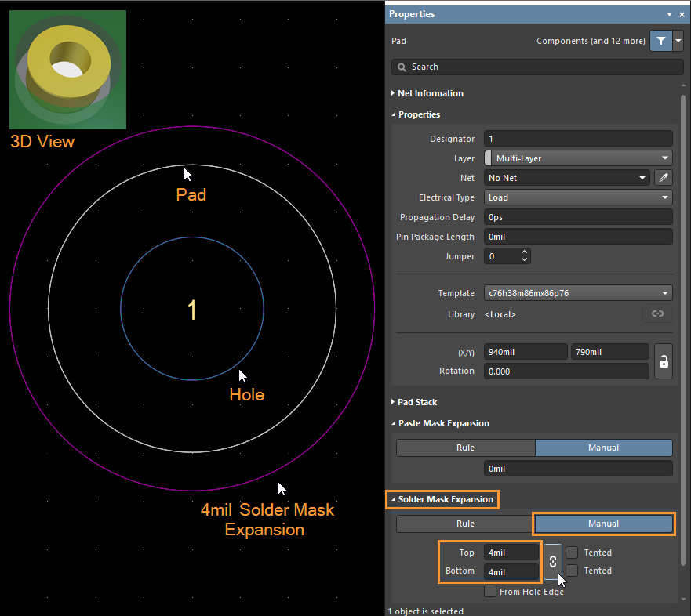The width and height of the screenshot is (691, 616).
Task: Click the filter funnel icon
Action: pos(660,41)
